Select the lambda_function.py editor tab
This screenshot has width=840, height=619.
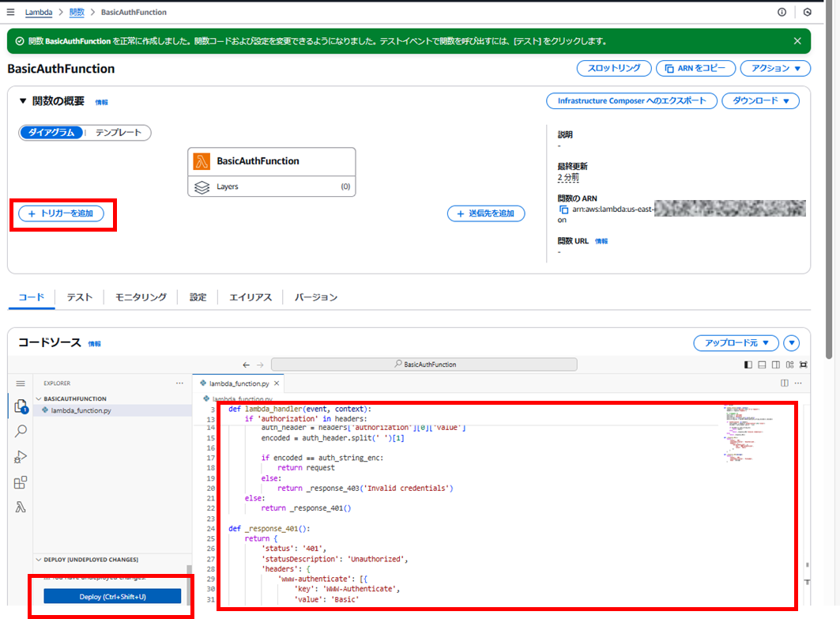pyautogui.click(x=239, y=383)
